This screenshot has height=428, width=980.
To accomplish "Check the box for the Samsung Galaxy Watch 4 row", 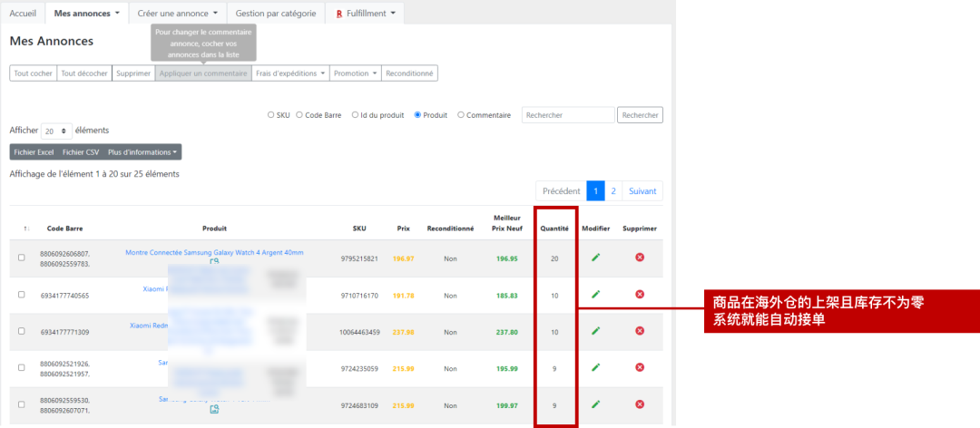I will pyautogui.click(x=22, y=258).
